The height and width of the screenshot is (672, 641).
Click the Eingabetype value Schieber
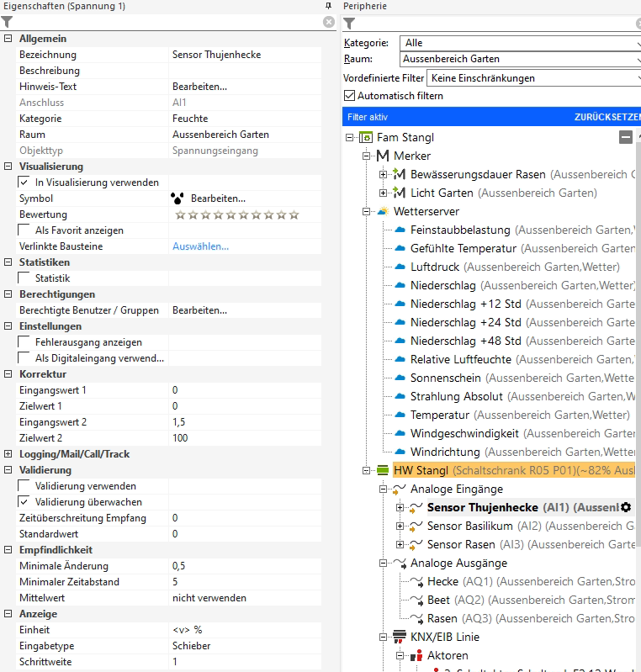coord(246,646)
